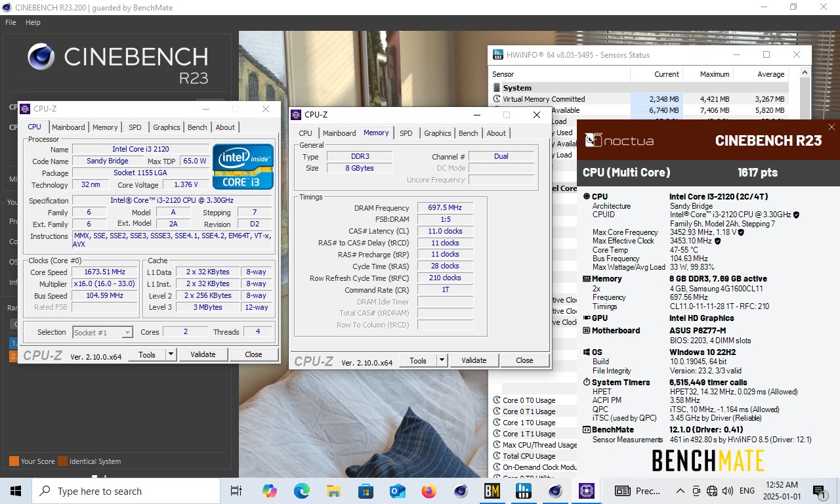Open Outlook from the taskbar
The height and width of the screenshot is (504, 840).
tap(398, 491)
